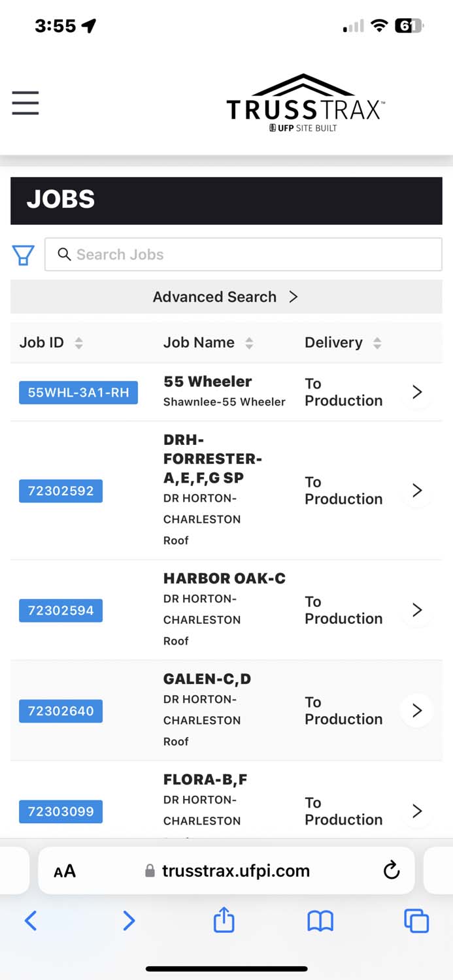Open Safari bookmarks book icon
This screenshot has height=980, width=453.
pos(320,921)
